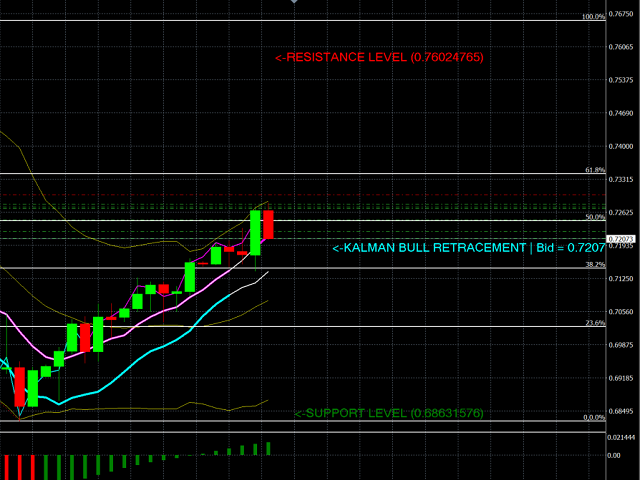Click the 50.0% Fibonacci level label
Screen dimensions: 640x480
(595, 217)
